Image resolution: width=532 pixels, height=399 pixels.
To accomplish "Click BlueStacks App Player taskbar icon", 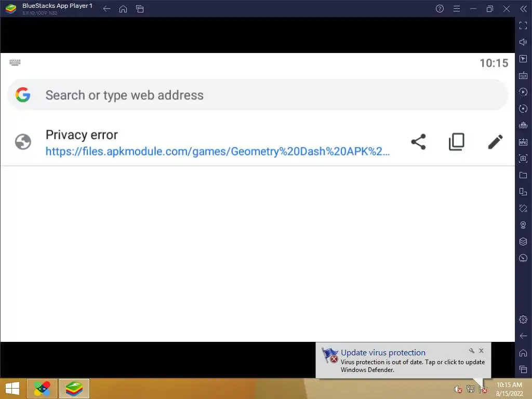I will pos(74,389).
